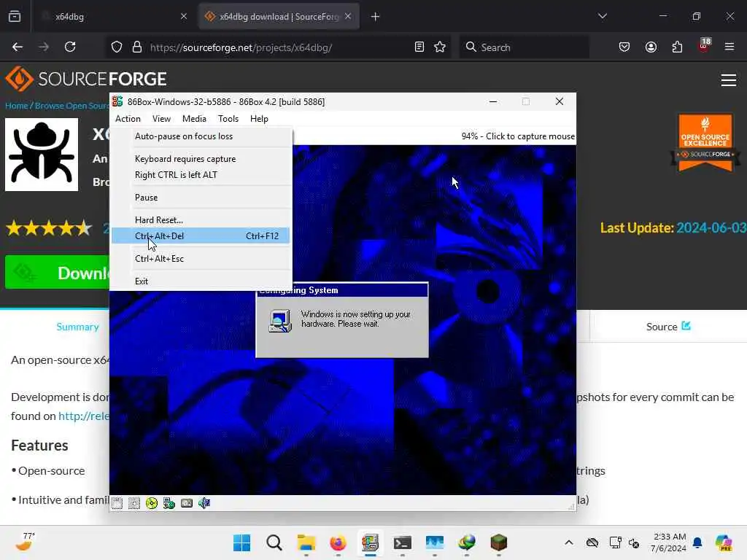This screenshot has height=560, width=747.
Task: Open the 86Box Tools menu
Action: [x=228, y=119]
